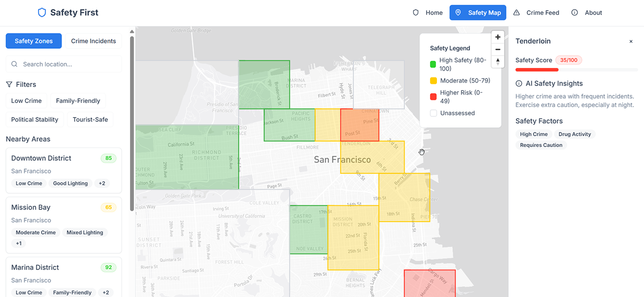Open the Home page
This screenshot has height=297, width=644.
click(428, 13)
